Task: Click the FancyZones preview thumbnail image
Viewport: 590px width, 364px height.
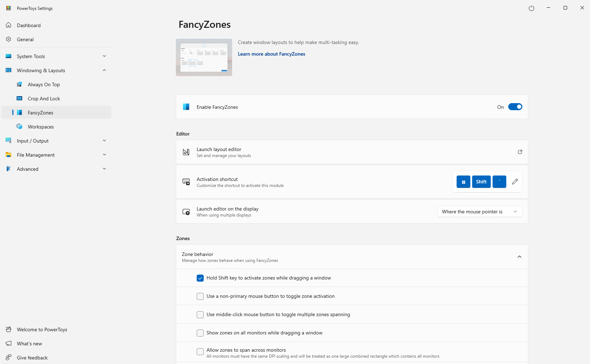Action: (204, 57)
